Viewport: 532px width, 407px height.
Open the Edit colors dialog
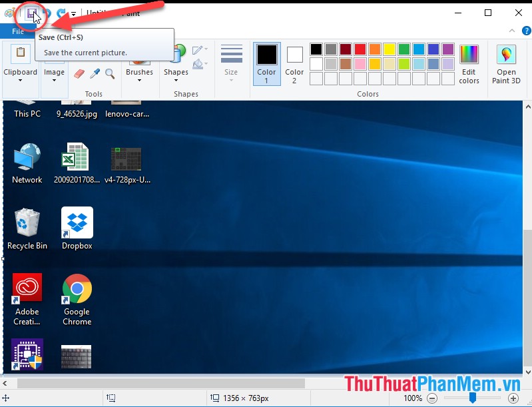pos(469,64)
